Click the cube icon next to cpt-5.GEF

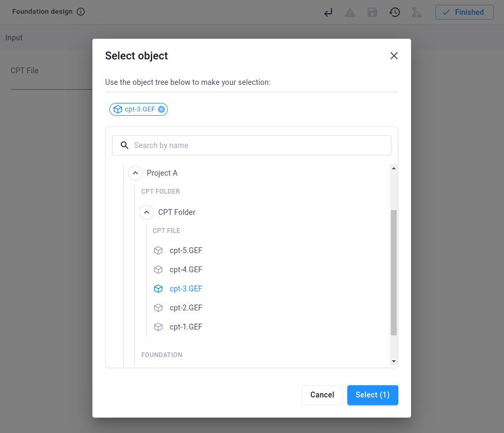coord(158,250)
